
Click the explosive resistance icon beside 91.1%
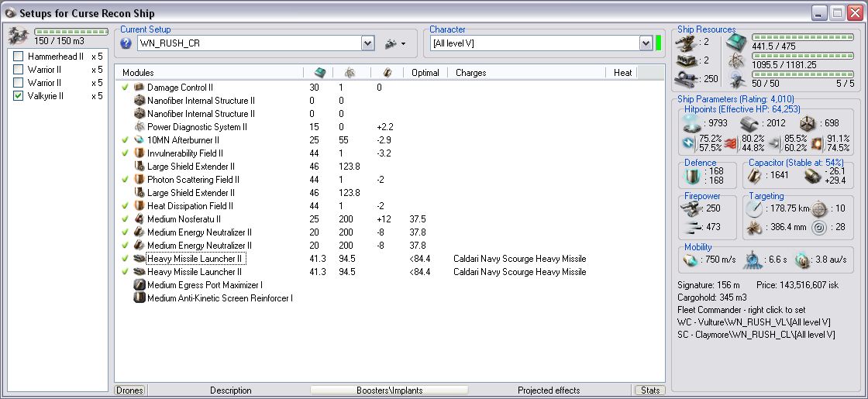click(817, 143)
